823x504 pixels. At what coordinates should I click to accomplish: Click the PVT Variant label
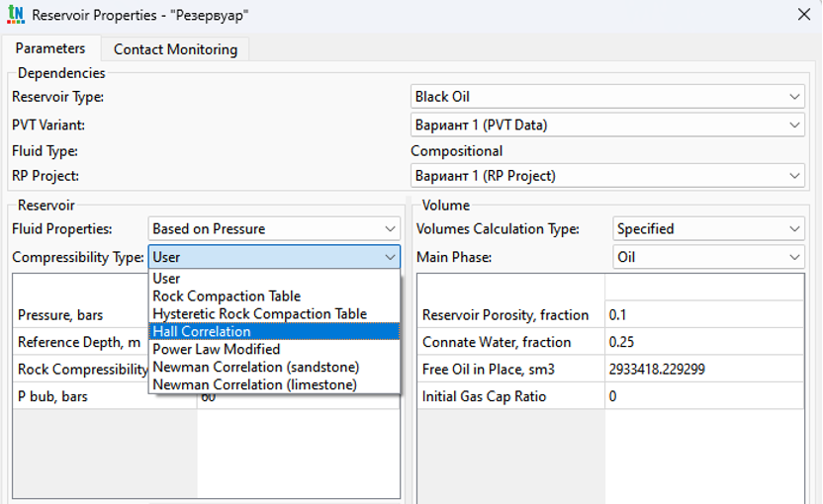[x=48, y=126]
